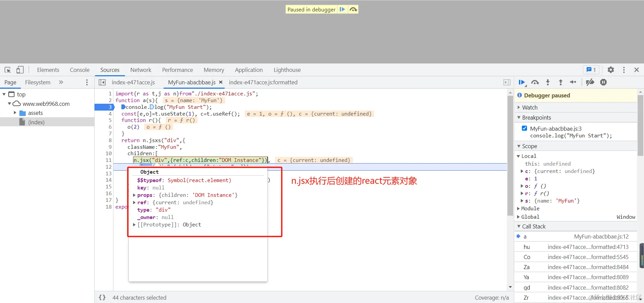Show more navigator tabs chevron
Viewport: 644px width, 303px height.
pyautogui.click(x=61, y=82)
